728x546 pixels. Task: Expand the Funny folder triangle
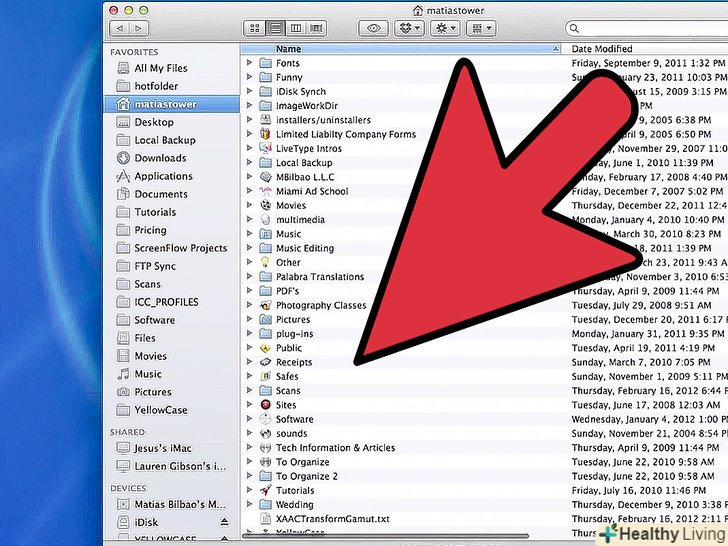[250, 77]
